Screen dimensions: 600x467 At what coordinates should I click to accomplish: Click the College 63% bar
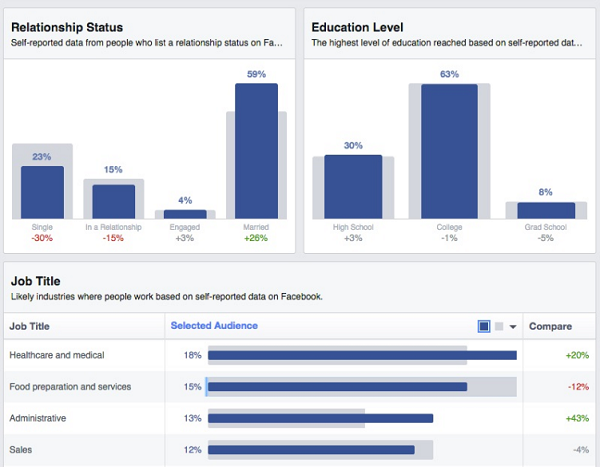click(449, 152)
